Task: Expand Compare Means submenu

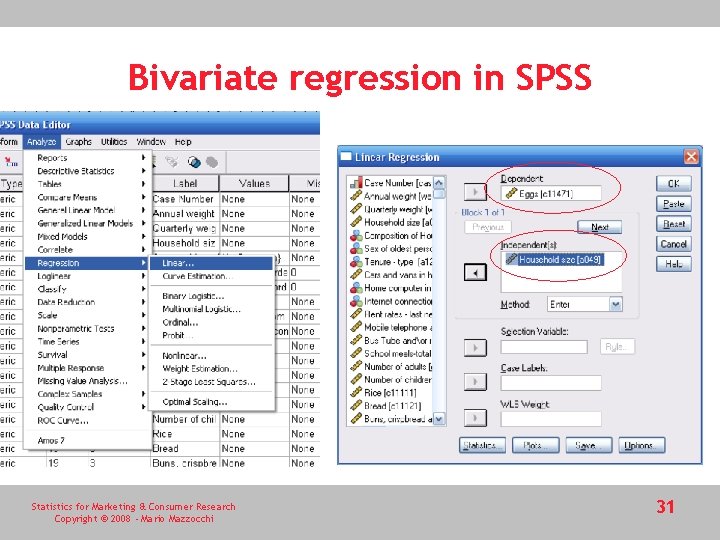Action: [87, 197]
